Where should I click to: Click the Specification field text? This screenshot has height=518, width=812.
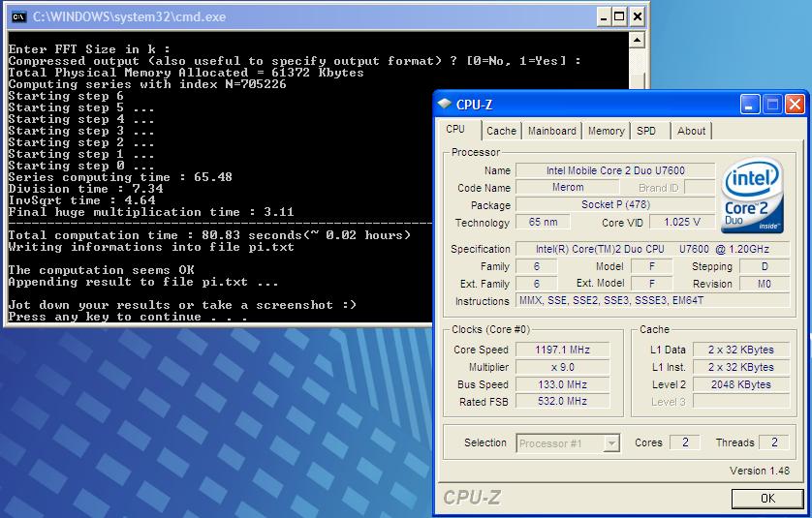(652, 249)
